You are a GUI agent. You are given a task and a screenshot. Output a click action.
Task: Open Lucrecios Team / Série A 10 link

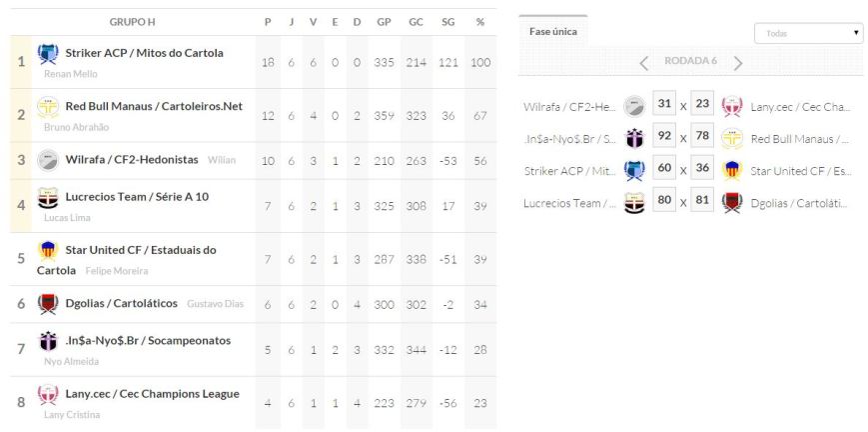(137, 197)
